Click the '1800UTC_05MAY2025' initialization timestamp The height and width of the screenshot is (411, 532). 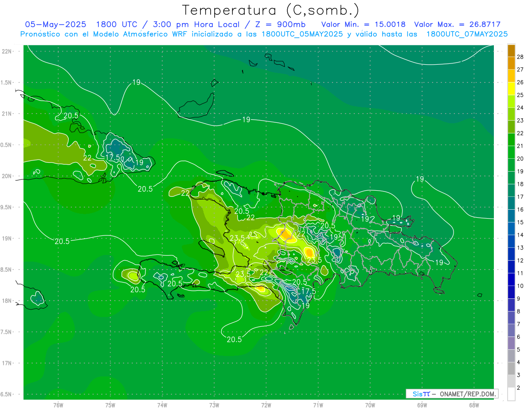pyautogui.click(x=302, y=34)
